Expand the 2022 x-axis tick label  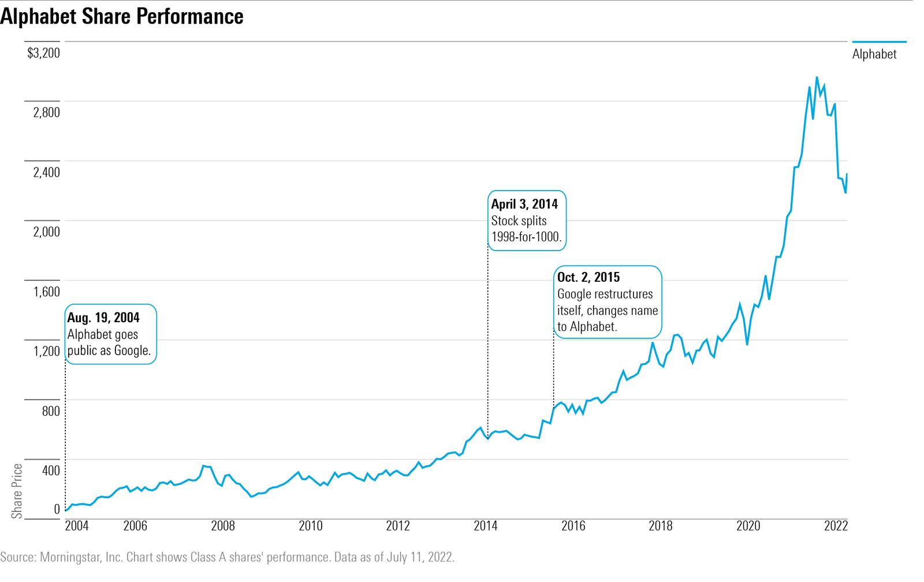pyautogui.click(x=836, y=527)
